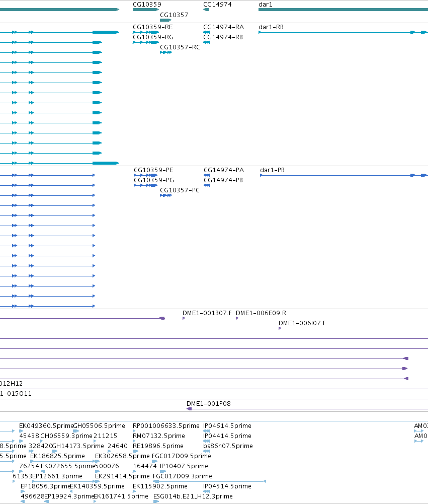Select feature label DME1-001P08
Image resolution: width=428 pixels, height=504 pixels.
209,404
